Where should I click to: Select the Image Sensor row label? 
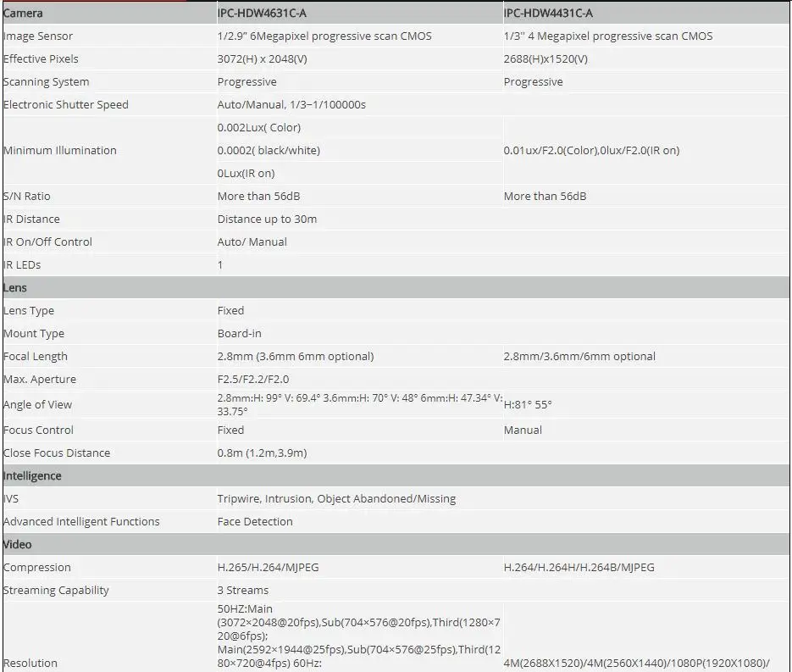point(38,36)
